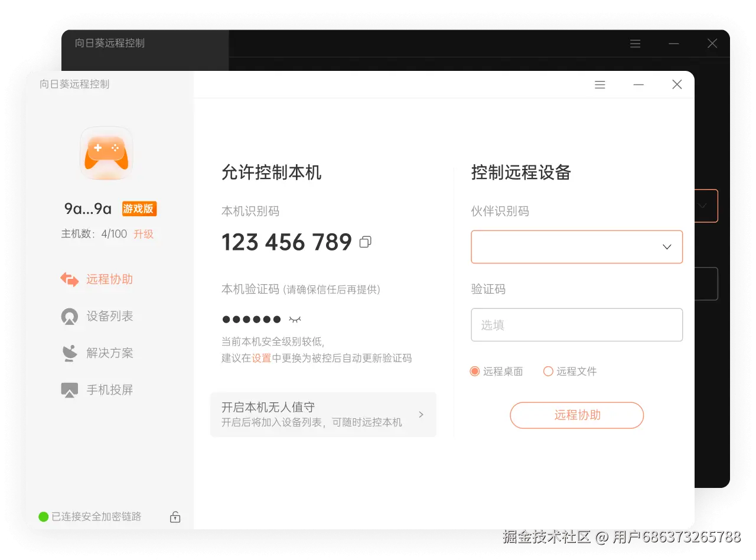Click the 9a...9a account name

coord(88,209)
